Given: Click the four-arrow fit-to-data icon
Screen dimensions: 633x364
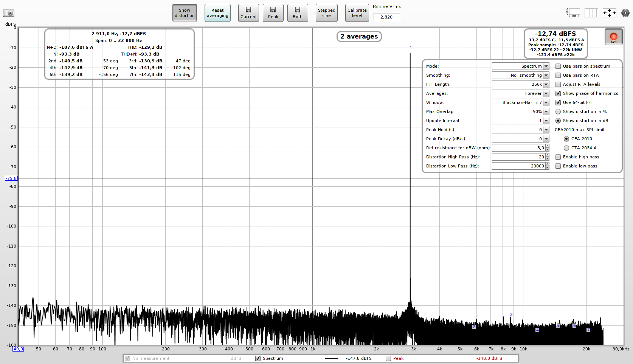Looking at the screenshot, I should (x=609, y=13).
